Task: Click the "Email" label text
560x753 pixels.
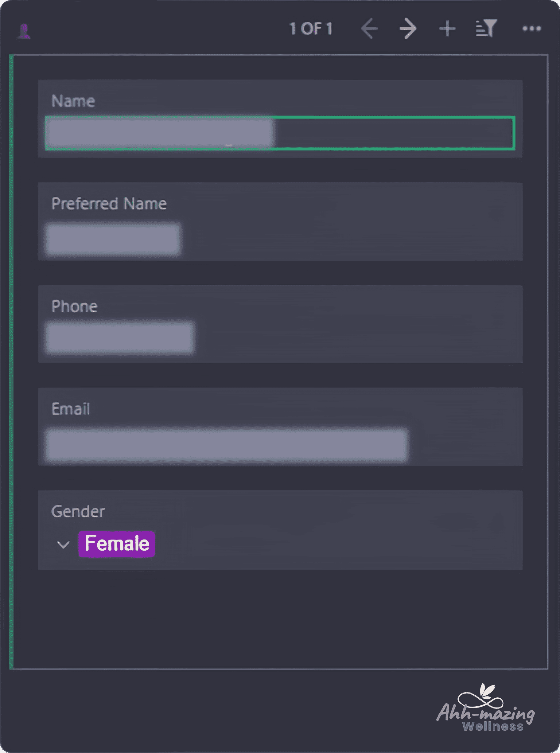Action: coord(71,409)
